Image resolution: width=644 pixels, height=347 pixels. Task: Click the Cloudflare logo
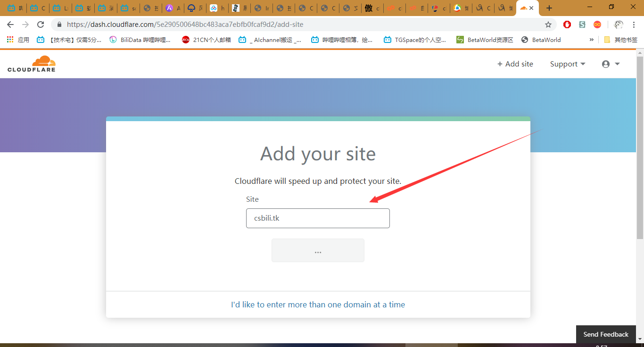pos(32,64)
